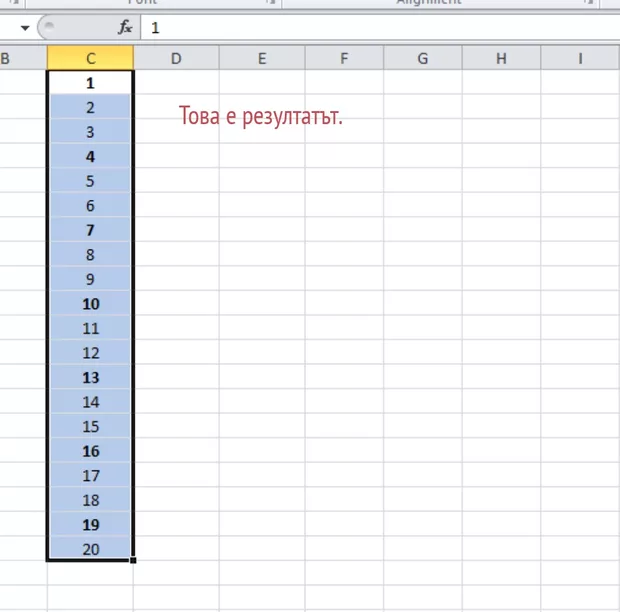Click the bold cell containing 4

tap(90, 156)
